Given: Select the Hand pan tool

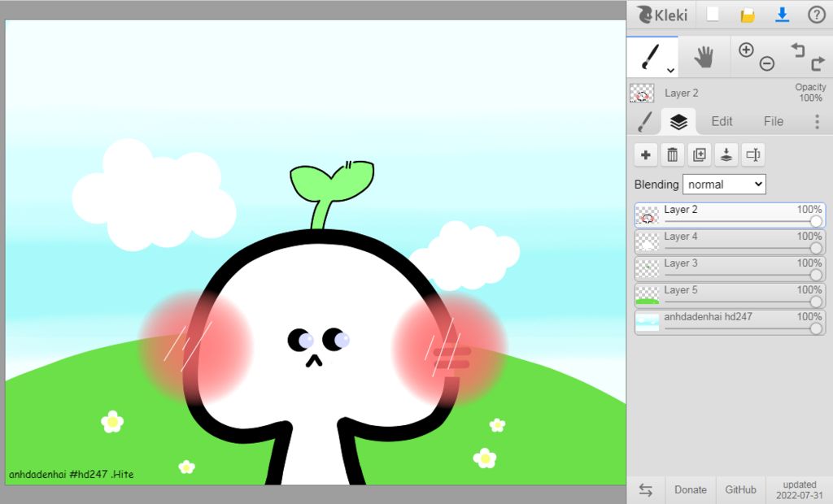Looking at the screenshot, I should pyautogui.click(x=704, y=57).
